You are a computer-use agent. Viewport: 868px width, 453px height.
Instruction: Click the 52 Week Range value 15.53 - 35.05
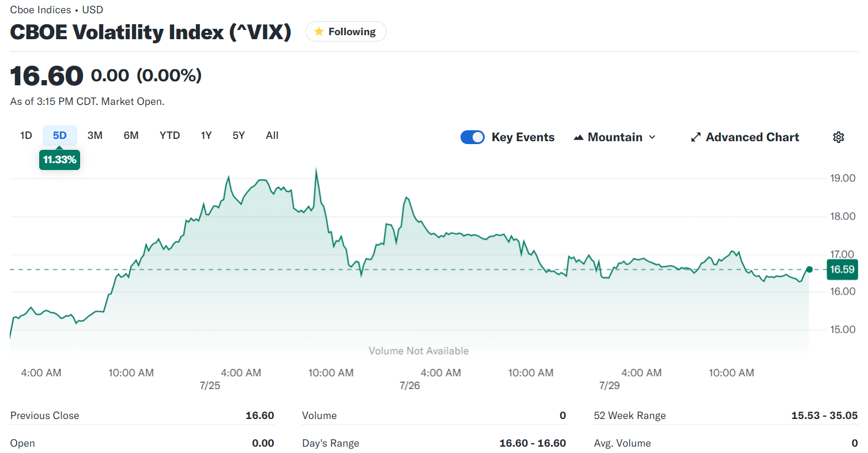(x=824, y=416)
